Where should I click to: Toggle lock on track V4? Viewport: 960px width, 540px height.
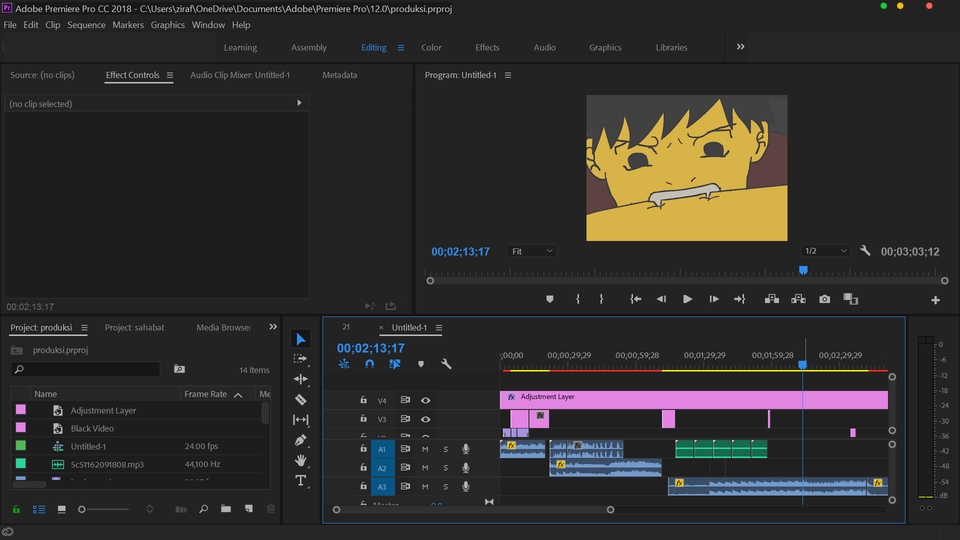click(x=363, y=400)
